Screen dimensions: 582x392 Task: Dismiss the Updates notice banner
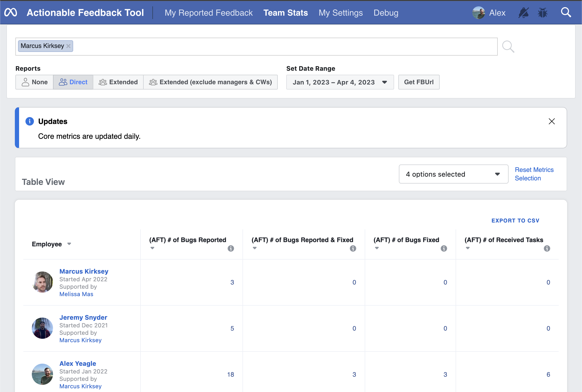pos(552,121)
